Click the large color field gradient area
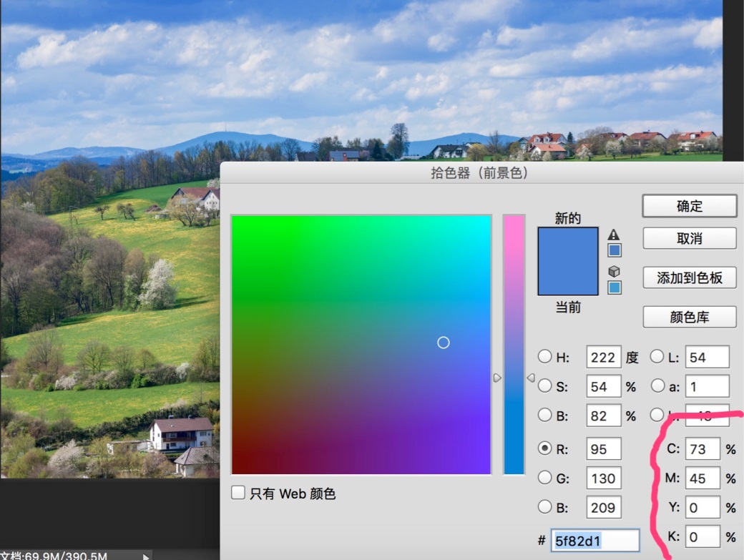744x560 pixels. 361,345
